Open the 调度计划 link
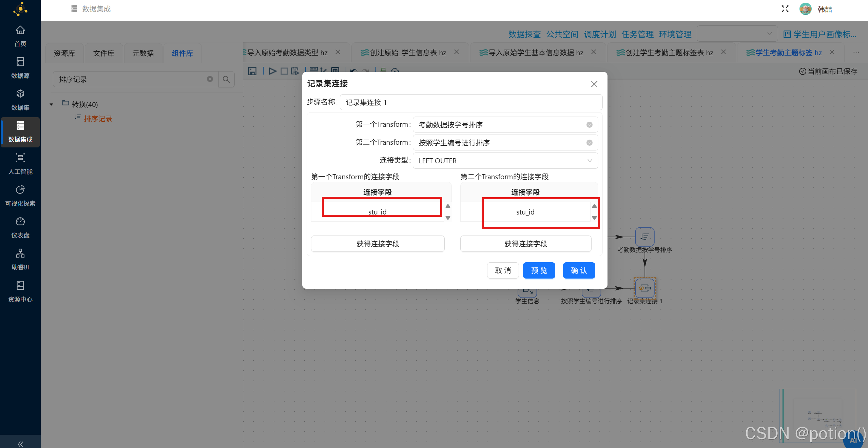This screenshot has height=448, width=868. pyautogui.click(x=600, y=34)
